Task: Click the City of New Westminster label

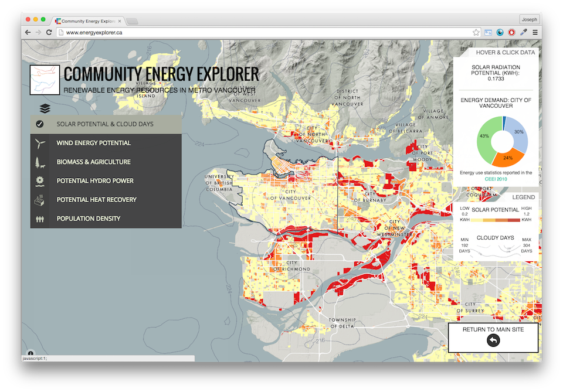Action: point(395,228)
